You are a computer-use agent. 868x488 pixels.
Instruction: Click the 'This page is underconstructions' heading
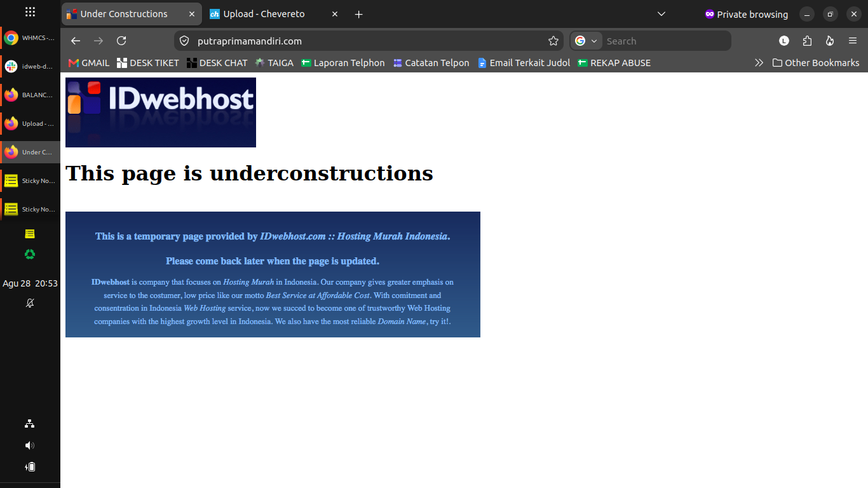tap(249, 173)
